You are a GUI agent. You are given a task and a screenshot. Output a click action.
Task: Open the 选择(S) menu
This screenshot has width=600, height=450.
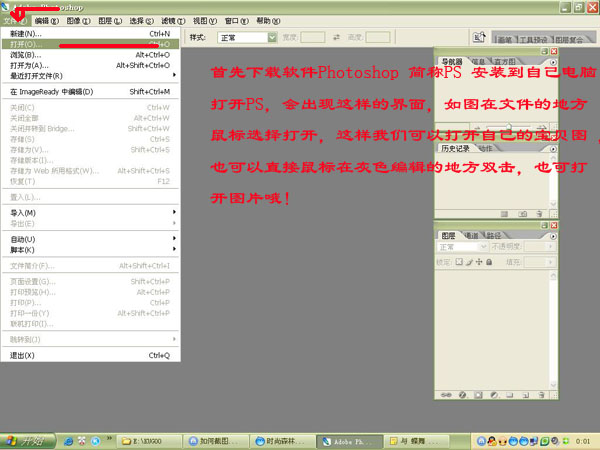141,21
